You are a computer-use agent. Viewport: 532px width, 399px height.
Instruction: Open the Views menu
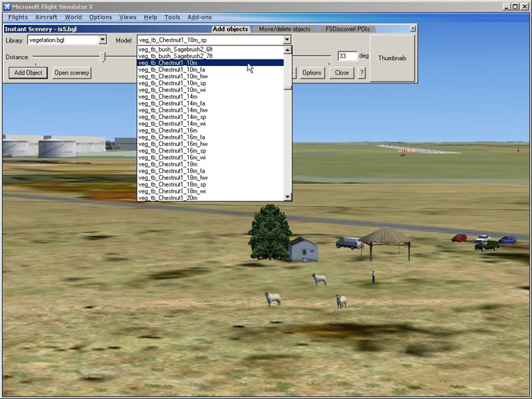(128, 17)
